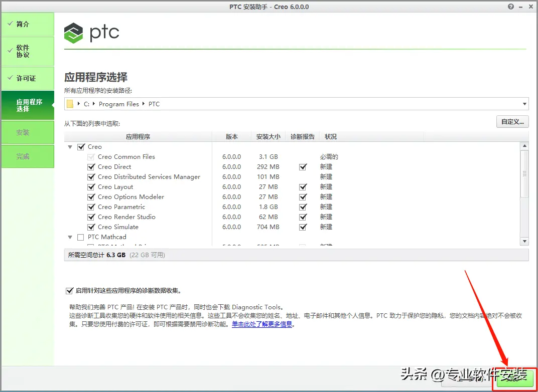This screenshot has width=538, height=392.
Task: Click the '必需的' status of Common Files
Action: point(329,157)
